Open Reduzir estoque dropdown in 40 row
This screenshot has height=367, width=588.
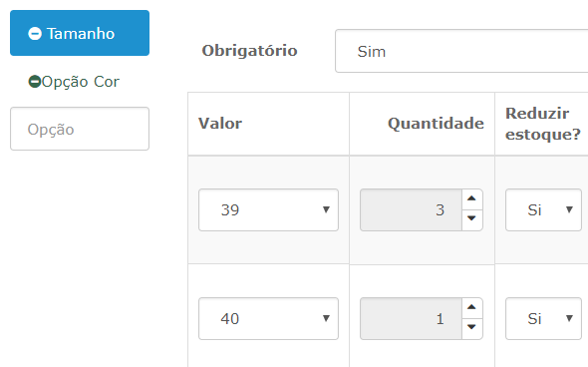coord(543,318)
